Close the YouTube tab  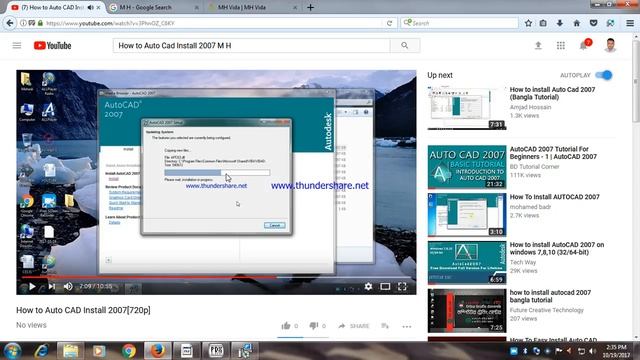tap(98, 7)
